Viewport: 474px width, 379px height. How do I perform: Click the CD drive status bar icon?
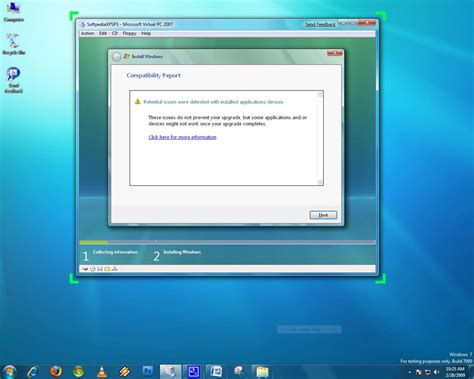point(93,269)
